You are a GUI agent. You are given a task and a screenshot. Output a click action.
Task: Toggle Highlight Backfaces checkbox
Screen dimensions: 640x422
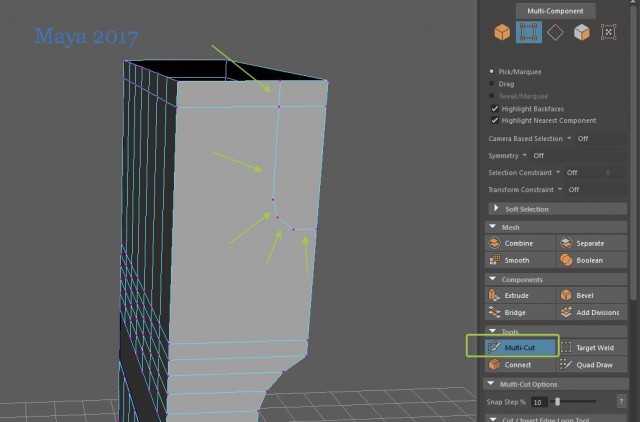[495, 109]
